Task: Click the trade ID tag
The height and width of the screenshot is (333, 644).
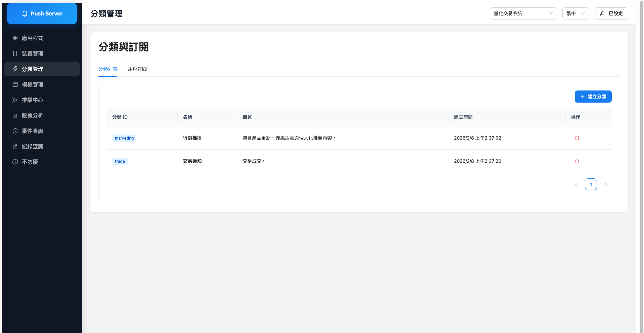Action: click(120, 161)
